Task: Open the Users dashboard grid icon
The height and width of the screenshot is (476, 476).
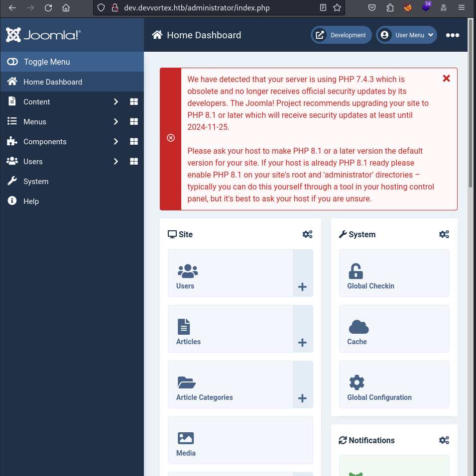Action: pyautogui.click(x=134, y=162)
